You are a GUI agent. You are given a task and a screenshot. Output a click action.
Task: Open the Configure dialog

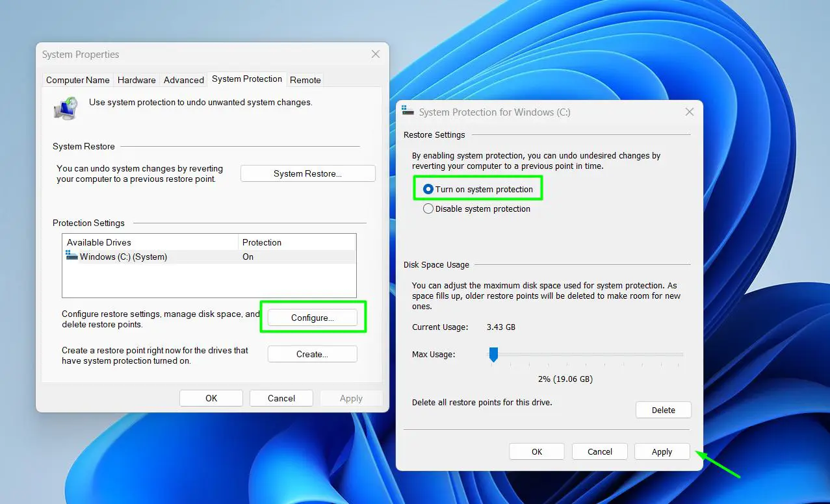pos(312,318)
